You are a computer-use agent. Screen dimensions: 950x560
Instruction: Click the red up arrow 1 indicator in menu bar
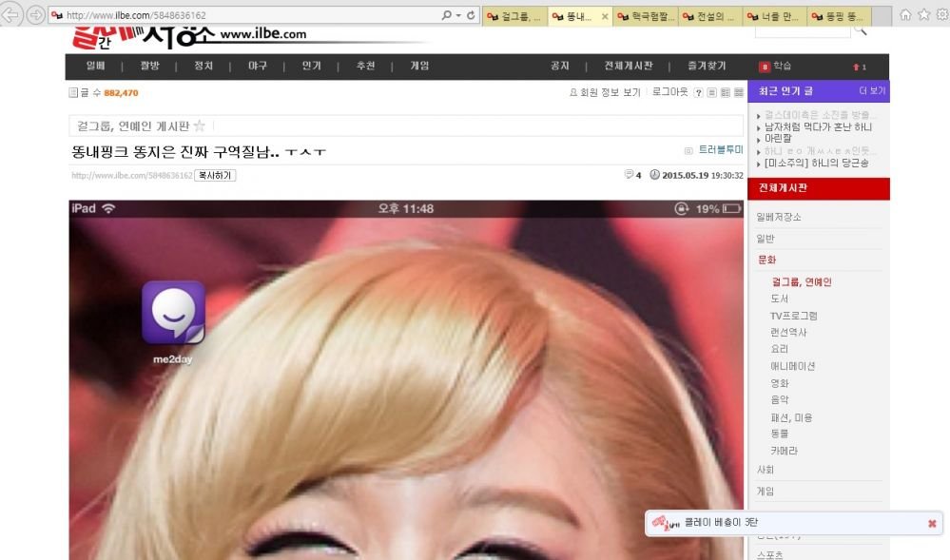click(x=859, y=67)
